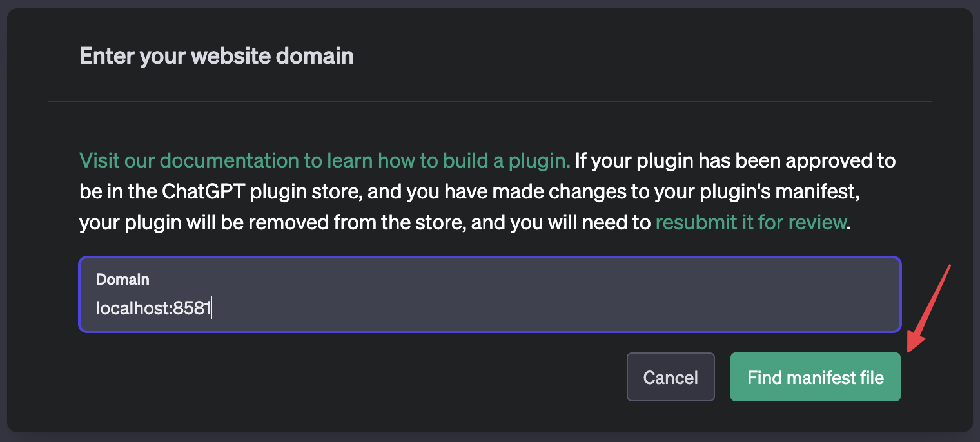Place cursor after 8581 in Domain field
Viewport: 980px width, 442px height.
[x=213, y=308]
